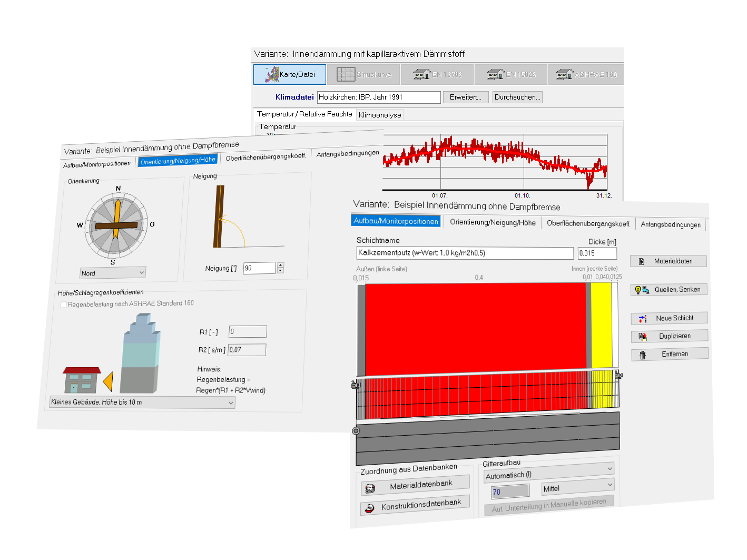Click the Quellen, Senken lightbulb icon
Image resolution: width=747 pixels, height=560 pixels.
click(x=642, y=290)
